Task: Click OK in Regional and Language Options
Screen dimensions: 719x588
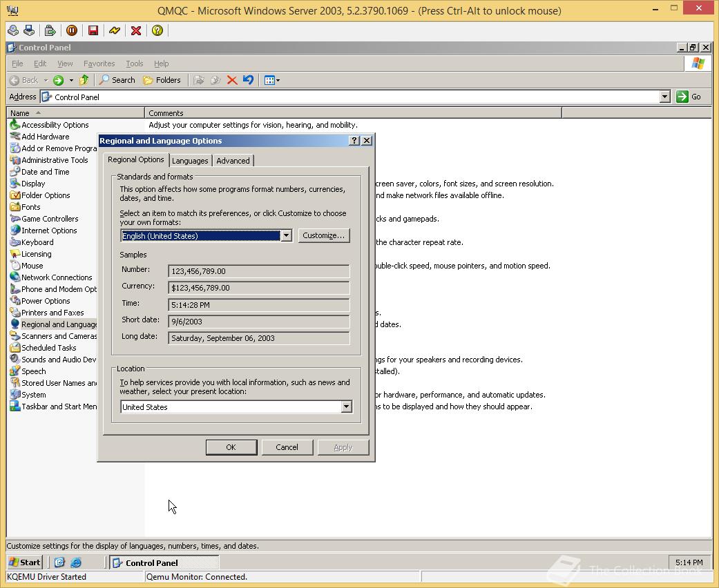Action: pos(231,447)
